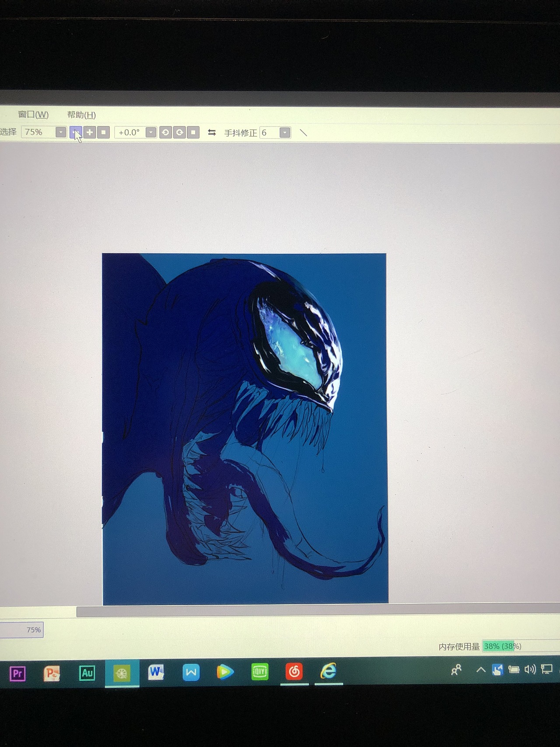
Task: Click the zoom out icon under the cursor
Action: [x=76, y=132]
